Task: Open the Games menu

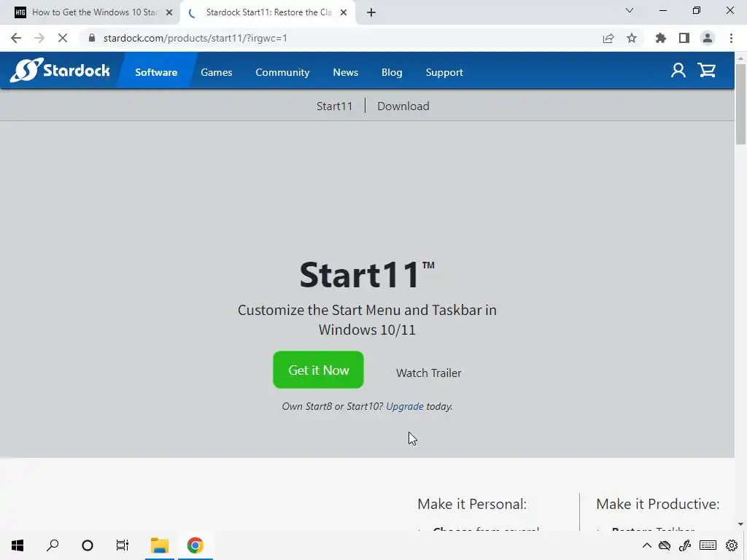Action: pos(216,72)
